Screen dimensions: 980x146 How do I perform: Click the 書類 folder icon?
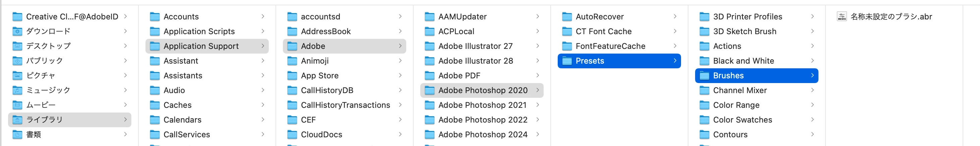[17, 135]
